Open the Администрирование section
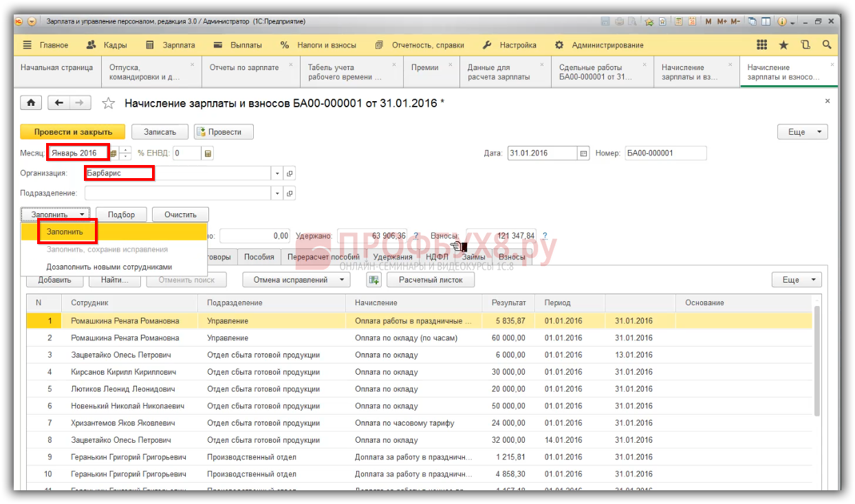The image size is (855, 504). [599, 45]
